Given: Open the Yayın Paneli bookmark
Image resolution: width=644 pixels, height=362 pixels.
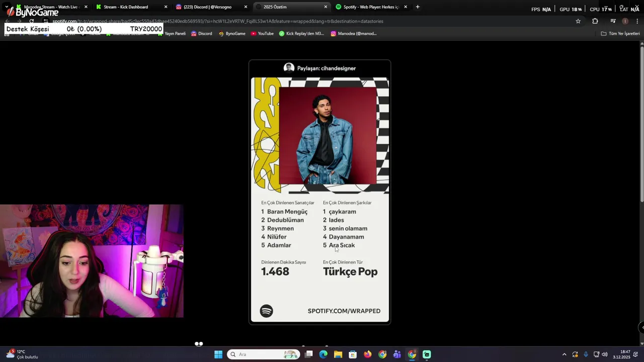Looking at the screenshot, I should point(172,34).
